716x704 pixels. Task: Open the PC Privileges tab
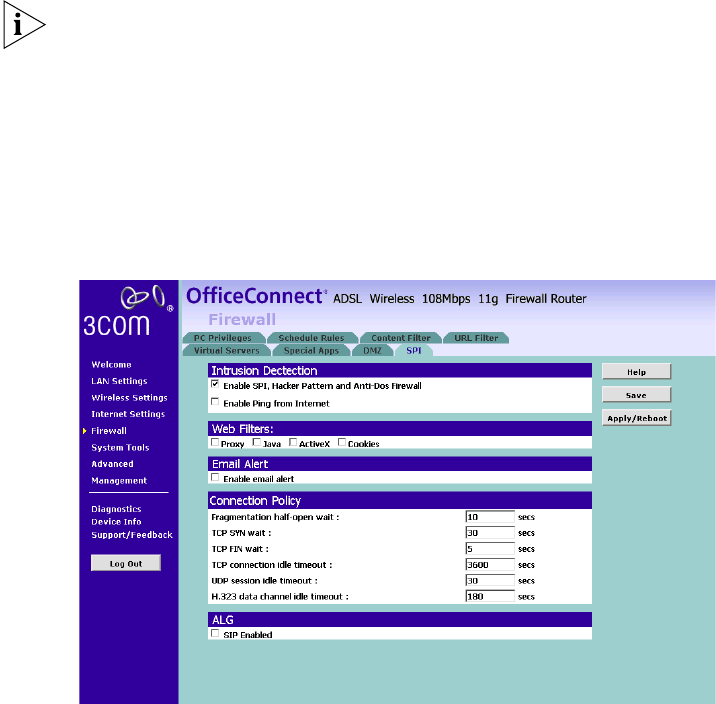pos(223,338)
